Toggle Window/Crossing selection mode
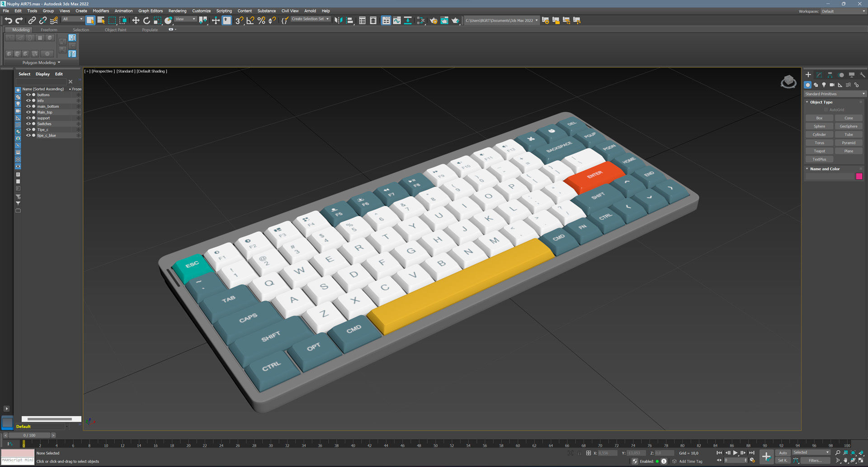The height and width of the screenshot is (467, 868). (x=123, y=20)
